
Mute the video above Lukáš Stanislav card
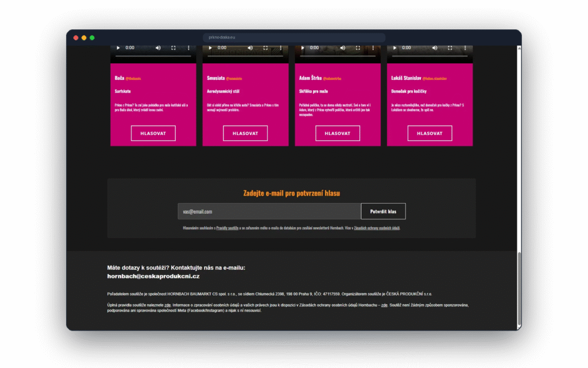[435, 48]
